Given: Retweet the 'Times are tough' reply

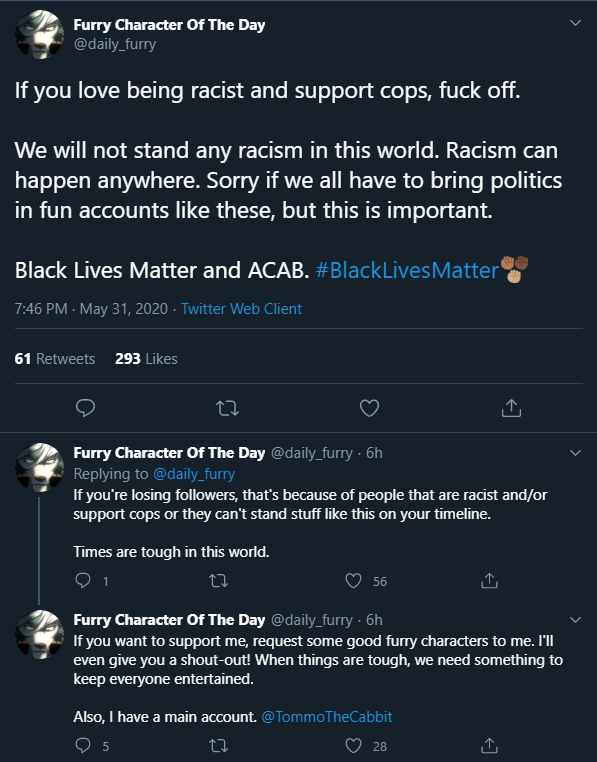Looking at the screenshot, I should (218, 581).
